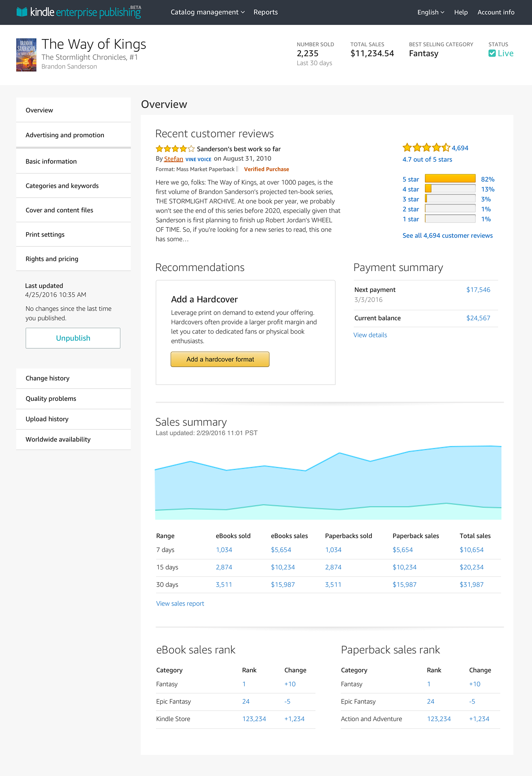Click the 4.7 out of 5 stars link

[x=427, y=159]
